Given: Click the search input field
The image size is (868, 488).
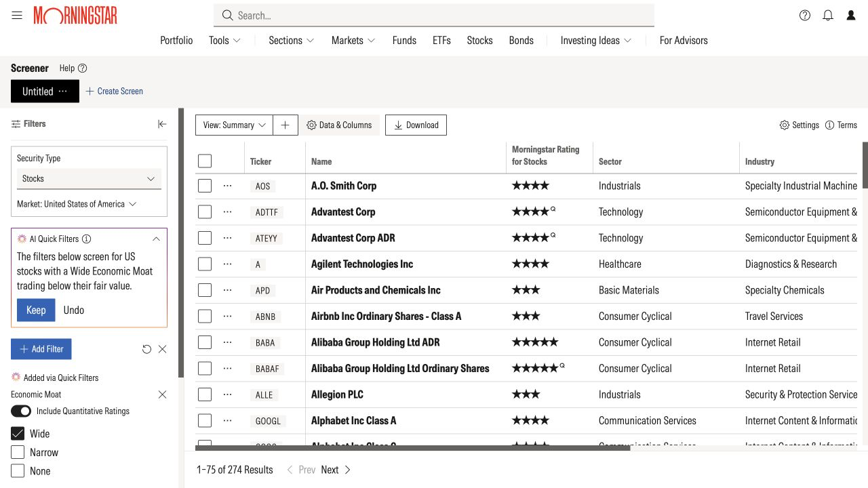Looking at the screenshot, I should 434,15.
